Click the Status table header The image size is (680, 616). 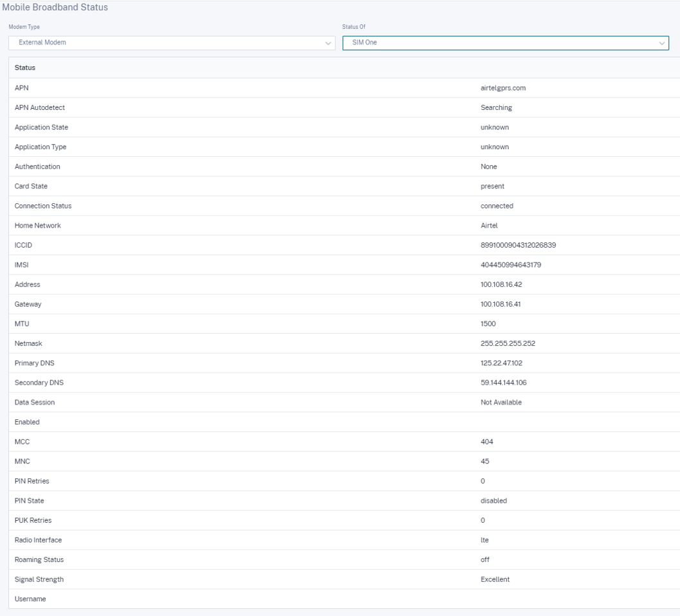[24, 68]
